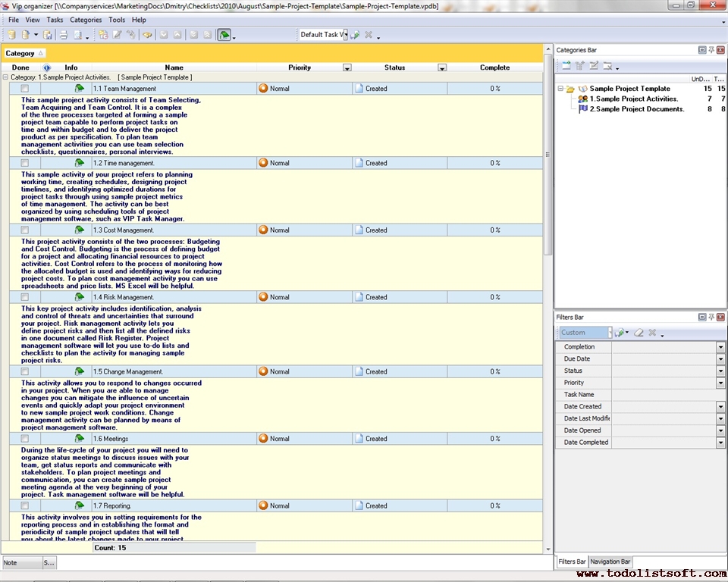Open the Completion filter dropdown
The image size is (728, 582).
pos(720,347)
